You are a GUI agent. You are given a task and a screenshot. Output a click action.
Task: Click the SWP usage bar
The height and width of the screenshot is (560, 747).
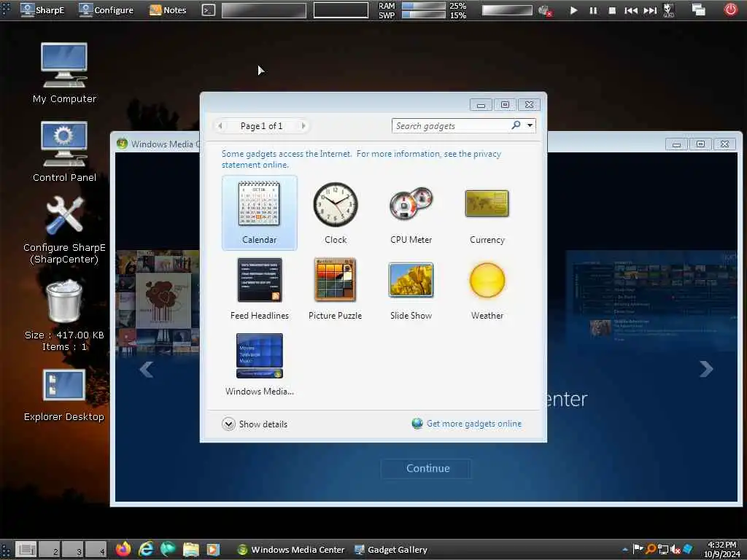click(424, 15)
